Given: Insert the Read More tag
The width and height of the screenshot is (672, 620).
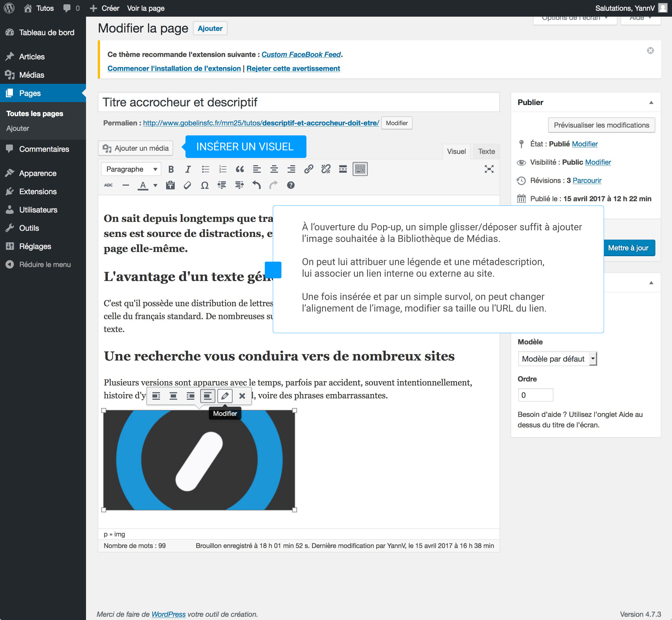Looking at the screenshot, I should [343, 169].
